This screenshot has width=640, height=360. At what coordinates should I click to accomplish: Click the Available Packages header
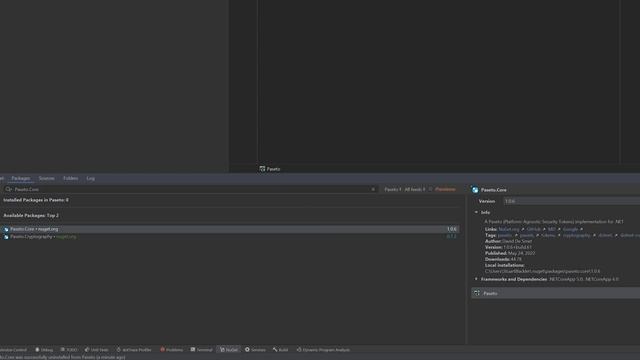pyautogui.click(x=31, y=216)
